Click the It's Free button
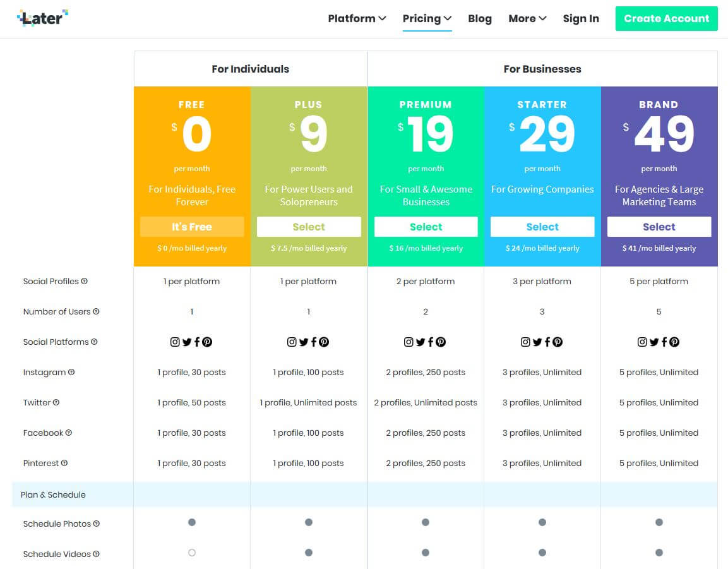Screen dimensions: 728x569 (192, 227)
